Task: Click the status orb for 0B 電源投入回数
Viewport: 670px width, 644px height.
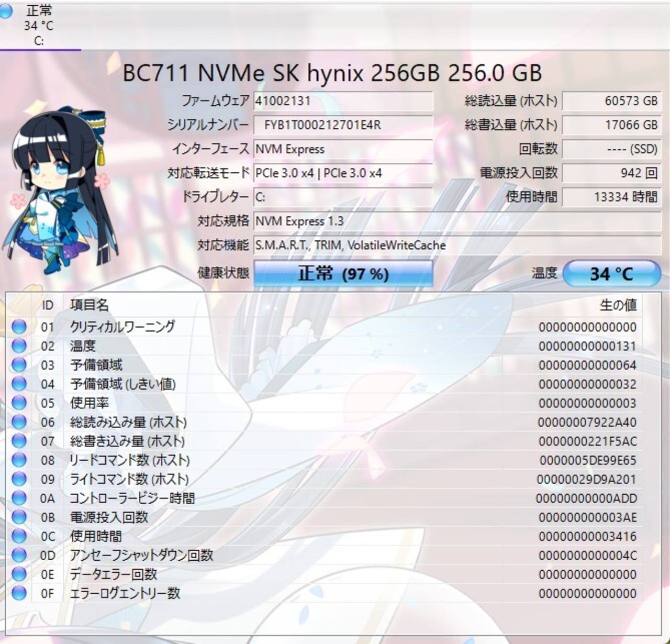Action: [x=19, y=517]
